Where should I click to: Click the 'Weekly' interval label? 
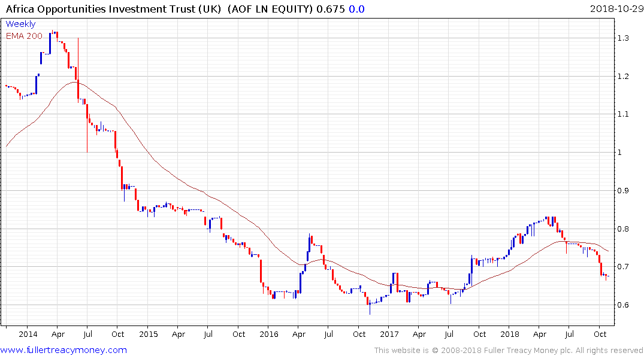tap(20, 24)
